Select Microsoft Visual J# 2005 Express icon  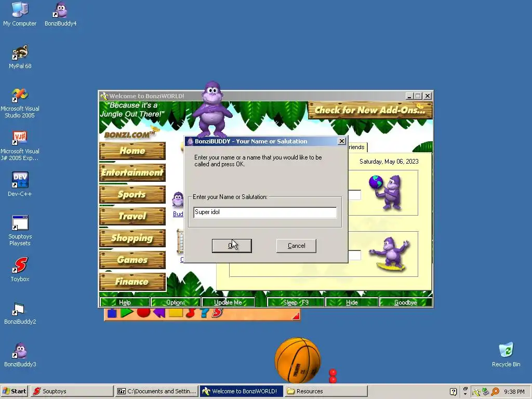pos(20,145)
